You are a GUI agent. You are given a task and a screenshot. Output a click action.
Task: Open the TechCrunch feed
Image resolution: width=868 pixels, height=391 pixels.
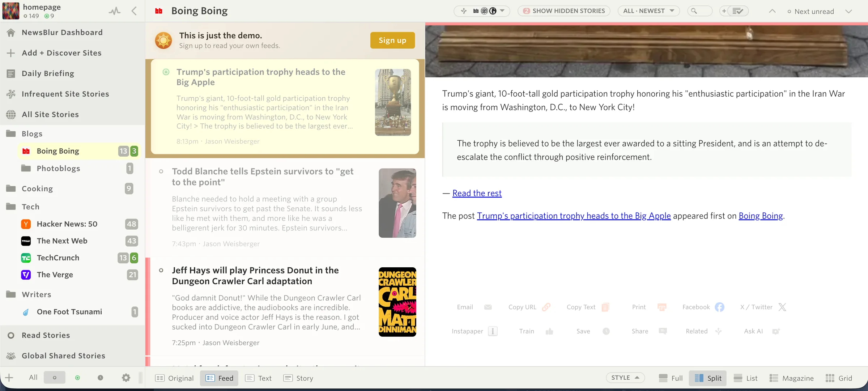pyautogui.click(x=78, y=258)
